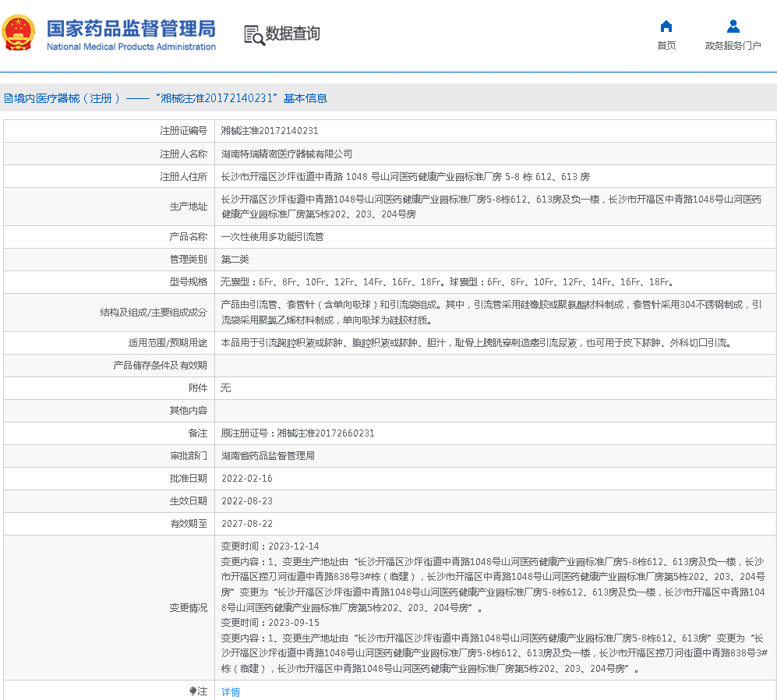Click management class value 第二类
Screen dimensions: 777x700
click(235, 260)
